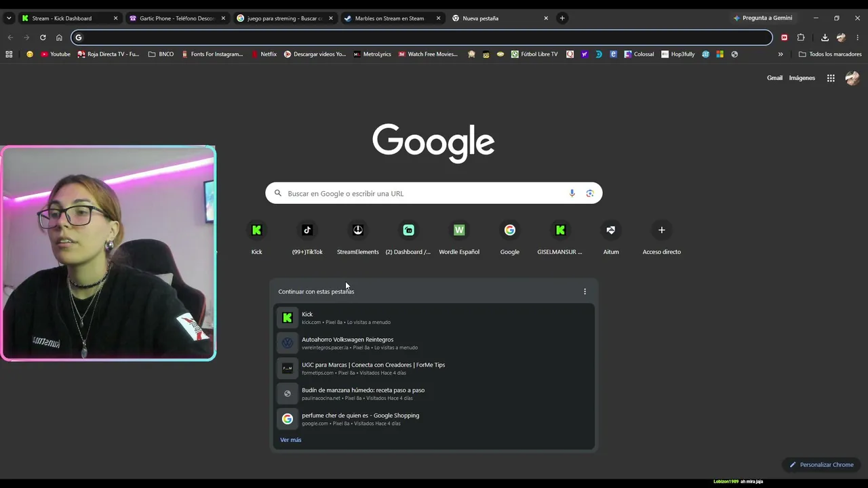Open the Budín de manzana húmedo recipe entry
Viewport: 868px width, 488px height.
(433, 394)
